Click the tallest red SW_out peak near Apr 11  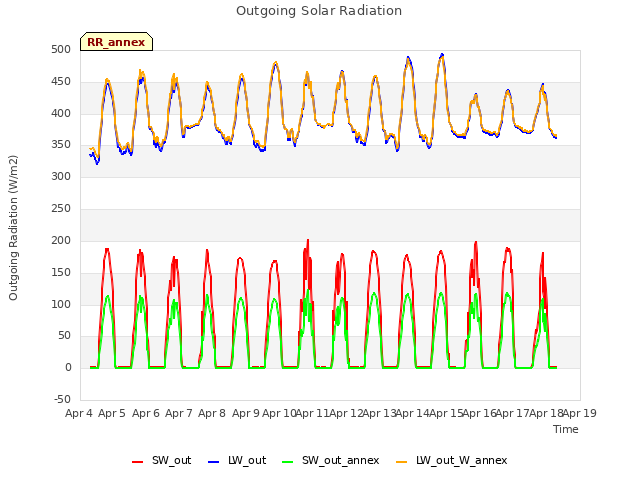[x=308, y=241]
